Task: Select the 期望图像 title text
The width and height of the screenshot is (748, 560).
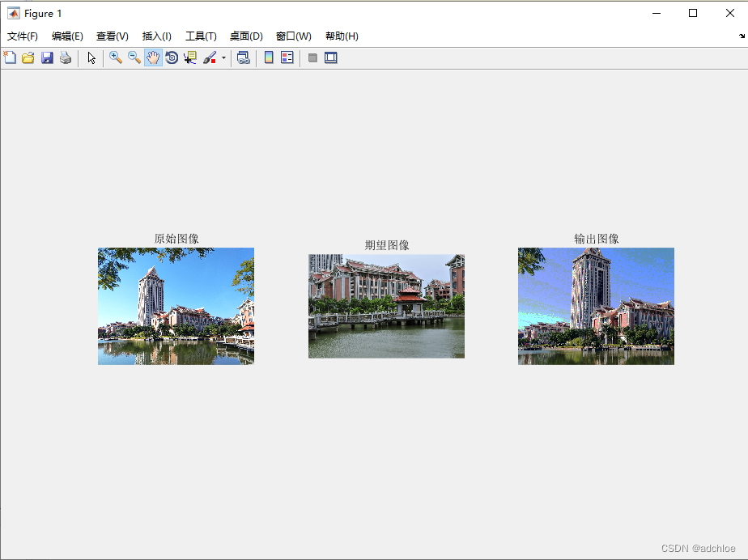Action: [x=387, y=245]
